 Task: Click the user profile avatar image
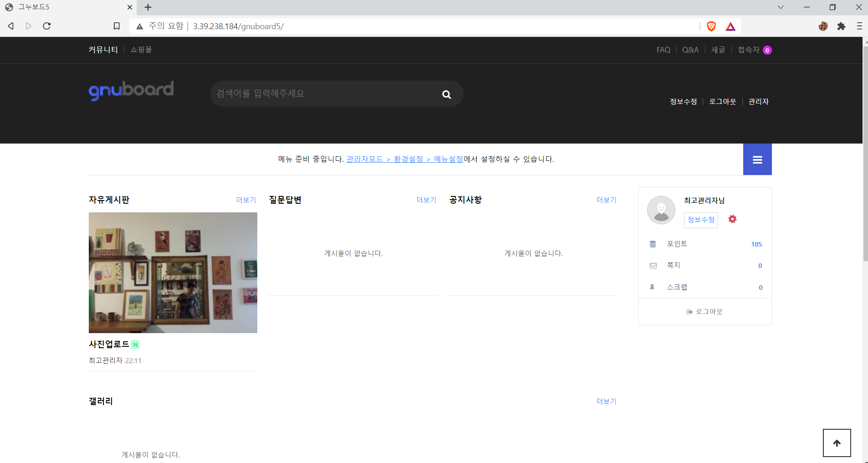(661, 210)
